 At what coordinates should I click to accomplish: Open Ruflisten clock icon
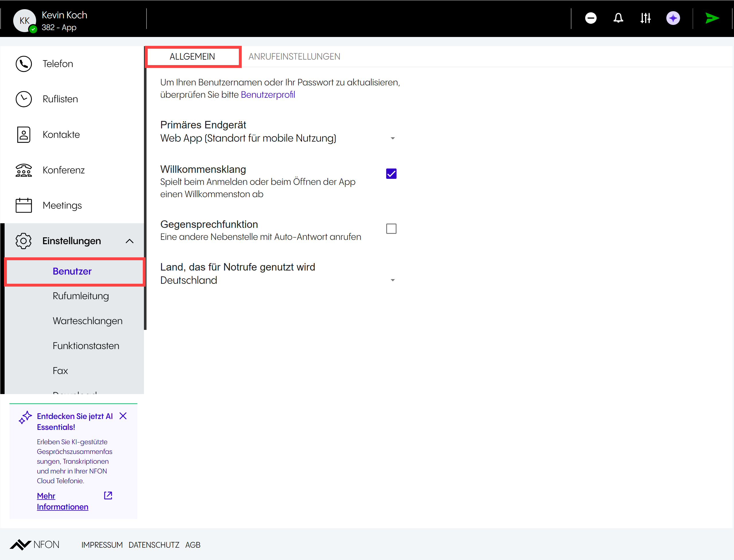[x=24, y=99]
